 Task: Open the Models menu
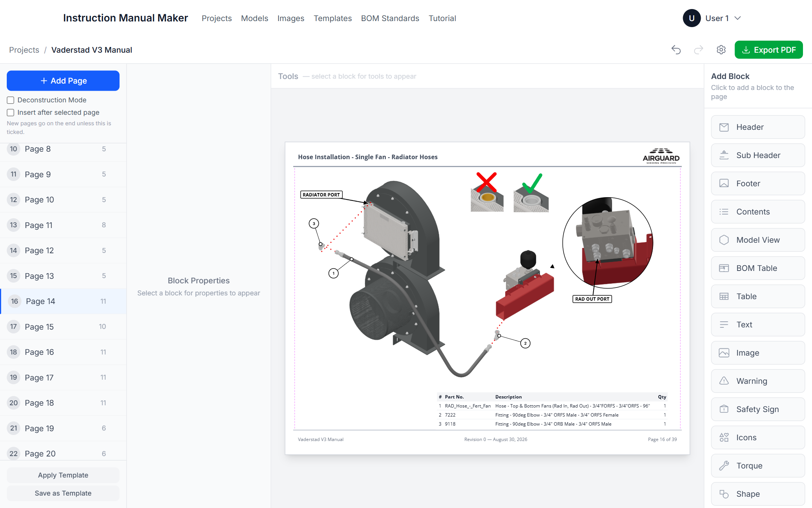pyautogui.click(x=255, y=18)
